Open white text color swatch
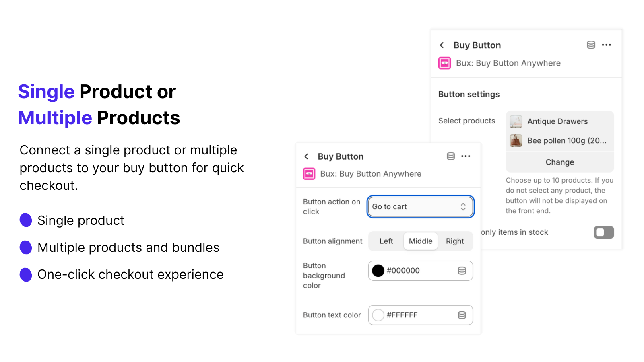Image resolution: width=644 pixels, height=362 pixels. [x=378, y=315]
